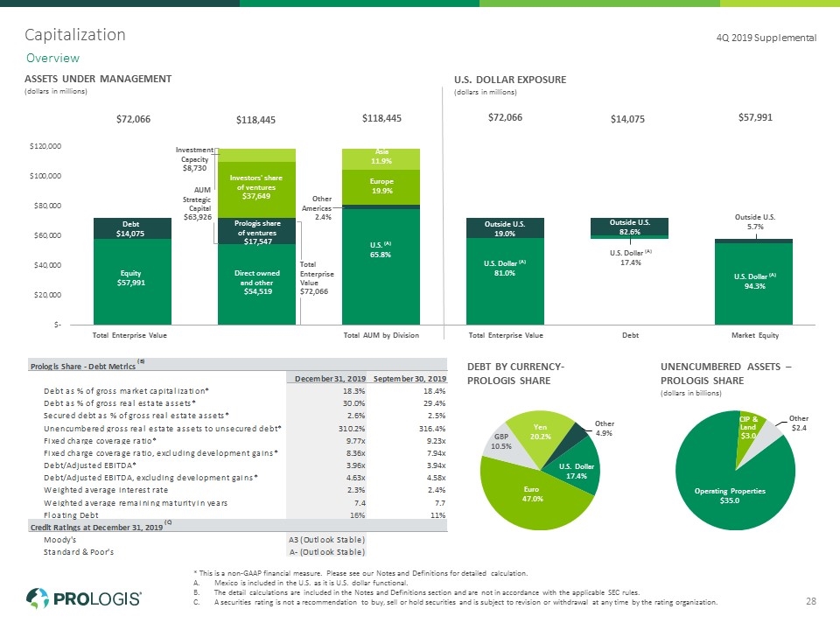Viewport: 840px width, 630px height.
Task: Click the 'Other Americas 2.4%' label
Action: click(x=317, y=208)
